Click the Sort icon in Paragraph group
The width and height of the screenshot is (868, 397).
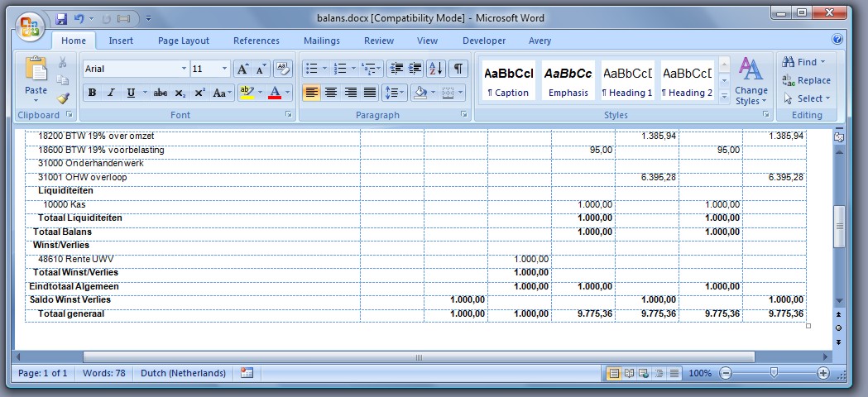coord(436,69)
